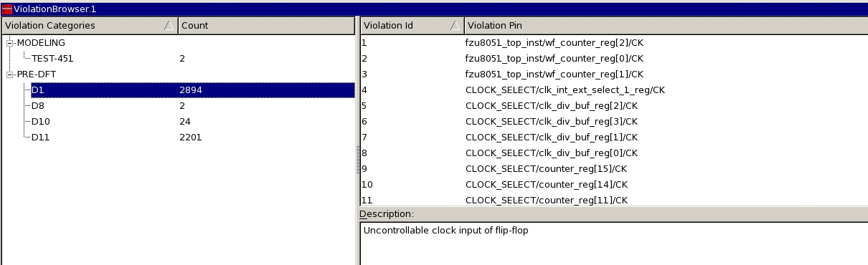Select violation clk_div_buf_reg[3]/CK
The height and width of the screenshot is (265, 868).
pos(552,122)
